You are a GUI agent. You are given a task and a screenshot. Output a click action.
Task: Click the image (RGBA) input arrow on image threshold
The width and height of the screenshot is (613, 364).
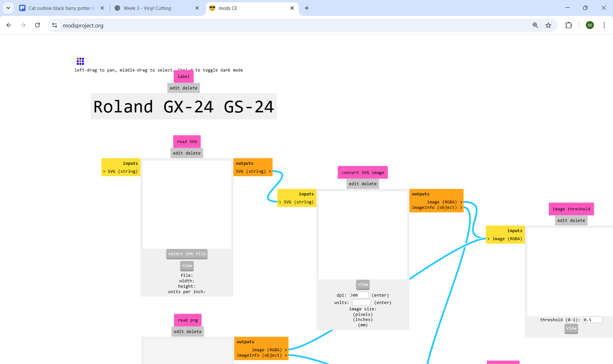[x=488, y=239]
